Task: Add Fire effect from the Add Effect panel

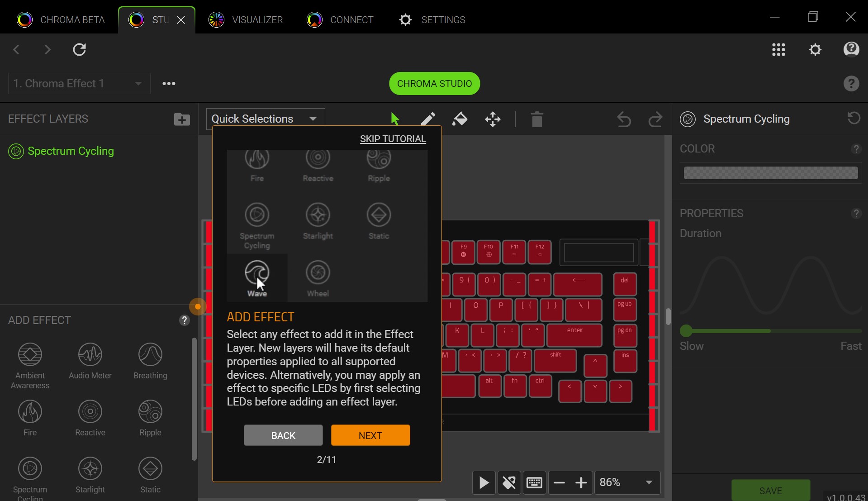Action: coord(30,418)
